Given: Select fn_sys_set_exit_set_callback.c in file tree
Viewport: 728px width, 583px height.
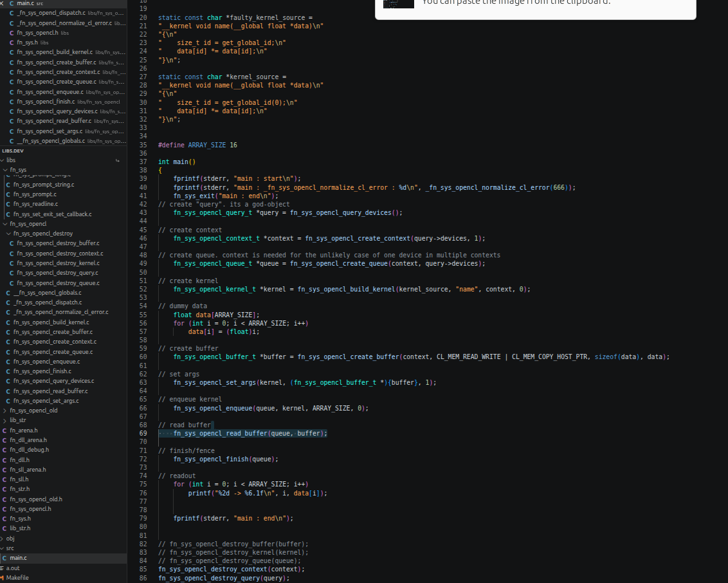Looking at the screenshot, I should tap(63, 214).
